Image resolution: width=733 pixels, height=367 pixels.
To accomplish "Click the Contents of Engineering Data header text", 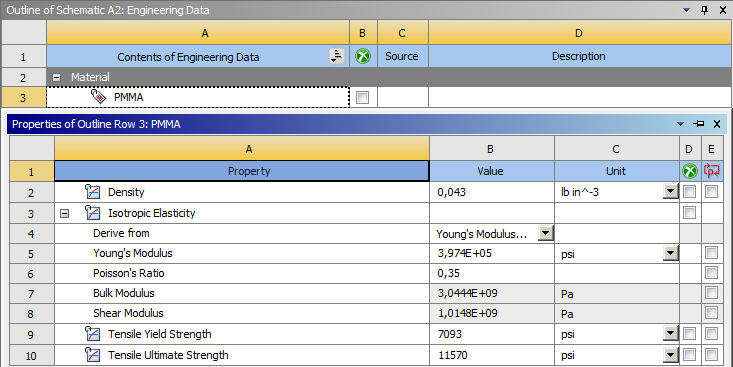I will pos(188,57).
